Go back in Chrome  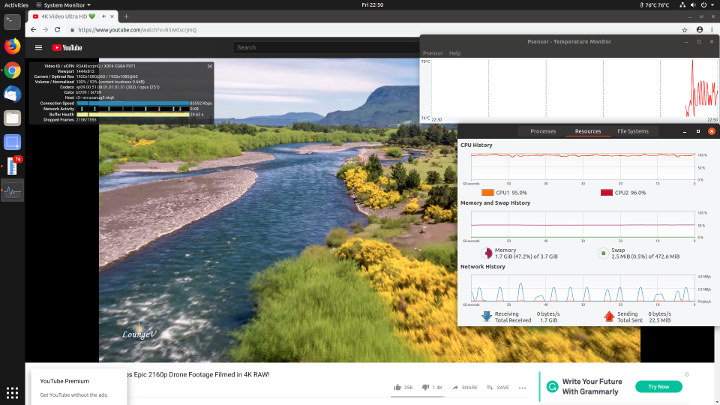33,30
